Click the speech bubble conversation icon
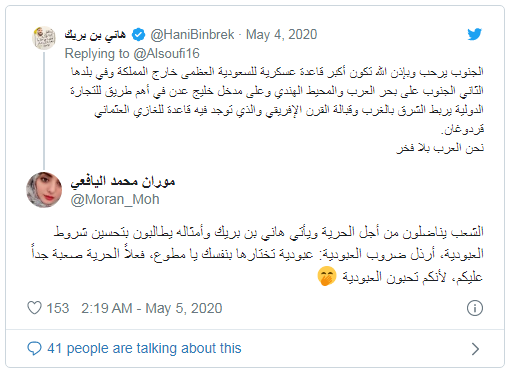This screenshot has width=514, height=375. pos(34,348)
